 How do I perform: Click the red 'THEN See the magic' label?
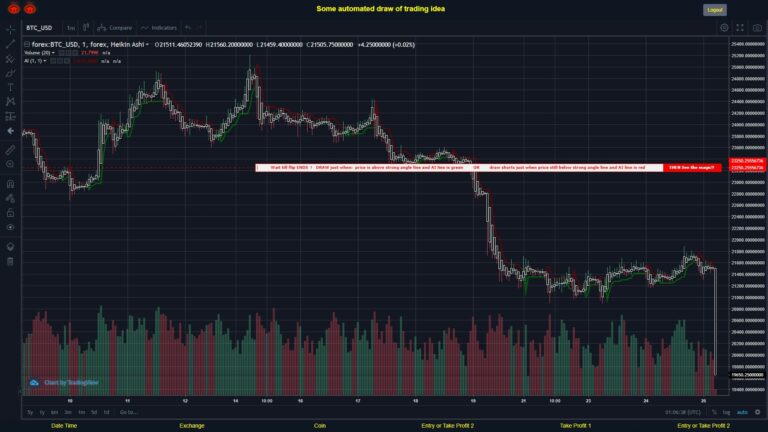(692, 168)
